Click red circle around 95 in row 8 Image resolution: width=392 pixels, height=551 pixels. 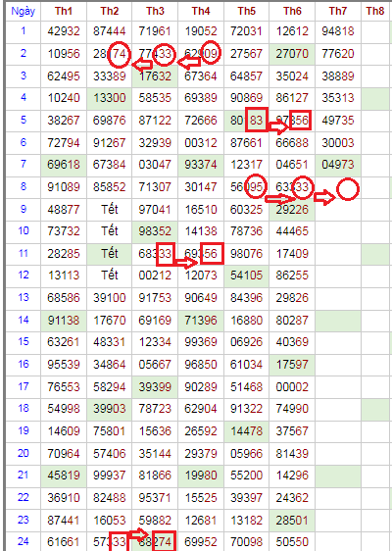coord(256,186)
